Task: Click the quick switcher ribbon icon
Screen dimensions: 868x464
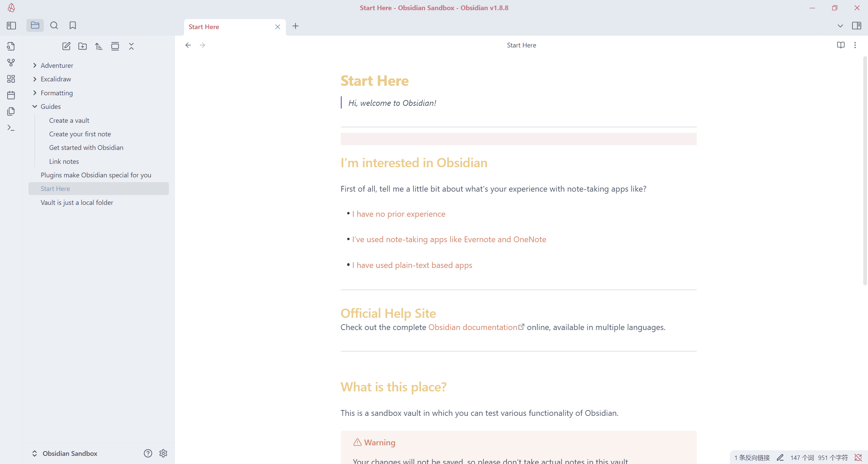Action: [11, 46]
